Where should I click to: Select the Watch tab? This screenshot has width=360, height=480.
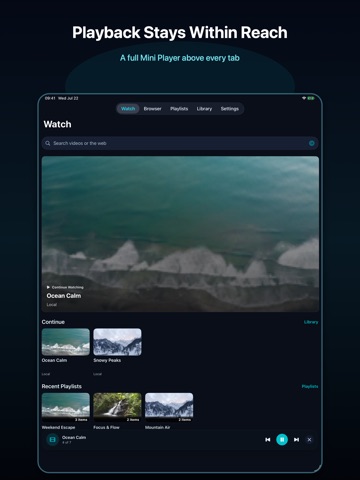point(128,109)
